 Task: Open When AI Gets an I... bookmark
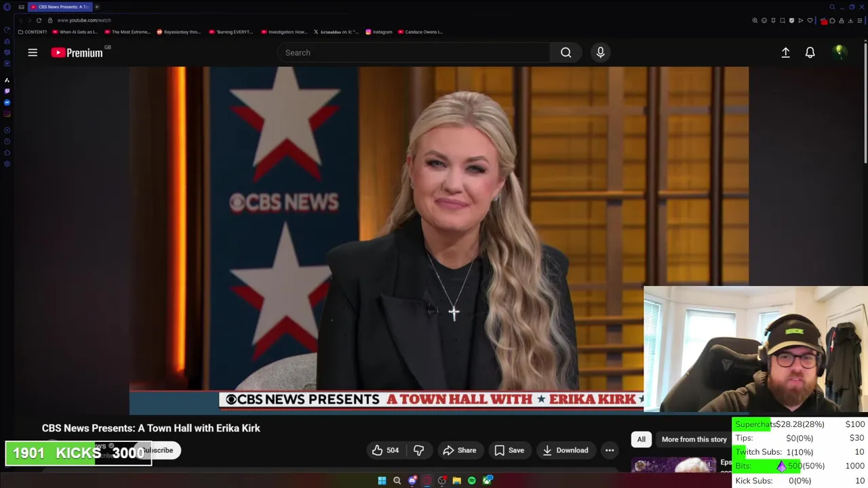pyautogui.click(x=75, y=32)
